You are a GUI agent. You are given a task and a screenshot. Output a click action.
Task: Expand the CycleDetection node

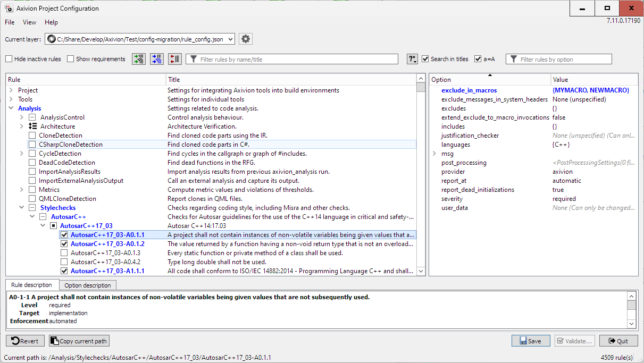22,154
